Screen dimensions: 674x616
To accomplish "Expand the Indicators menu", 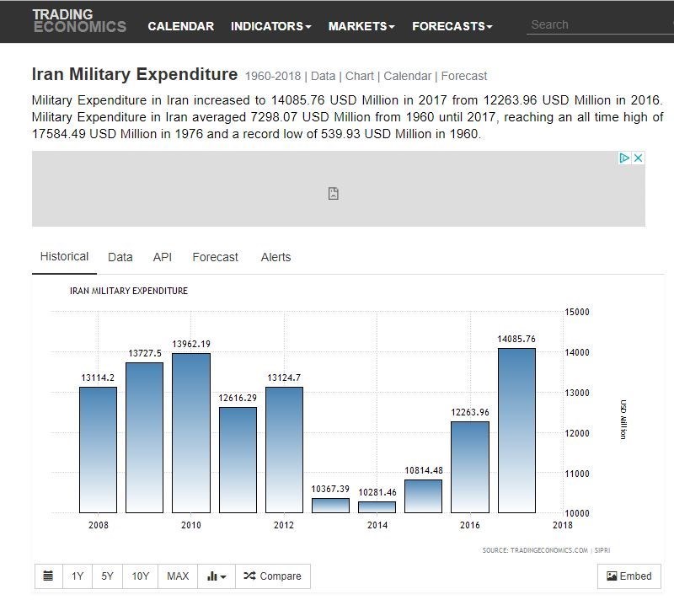I will point(270,26).
